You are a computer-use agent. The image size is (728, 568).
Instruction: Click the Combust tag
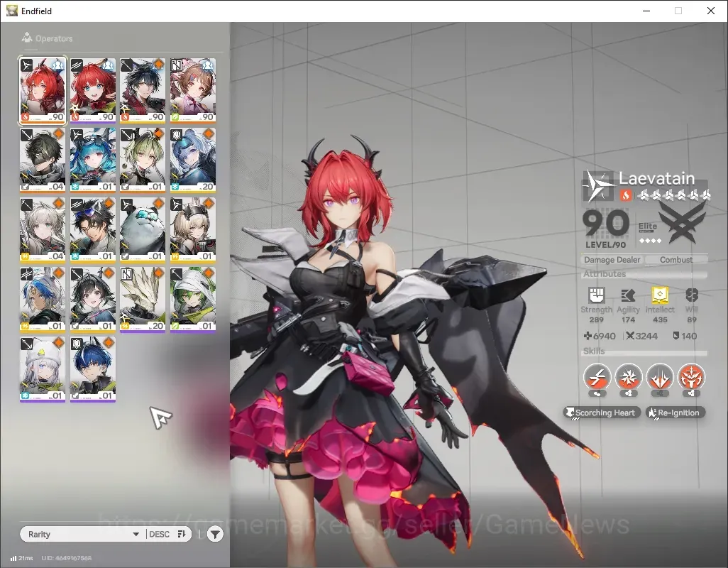[x=676, y=260]
